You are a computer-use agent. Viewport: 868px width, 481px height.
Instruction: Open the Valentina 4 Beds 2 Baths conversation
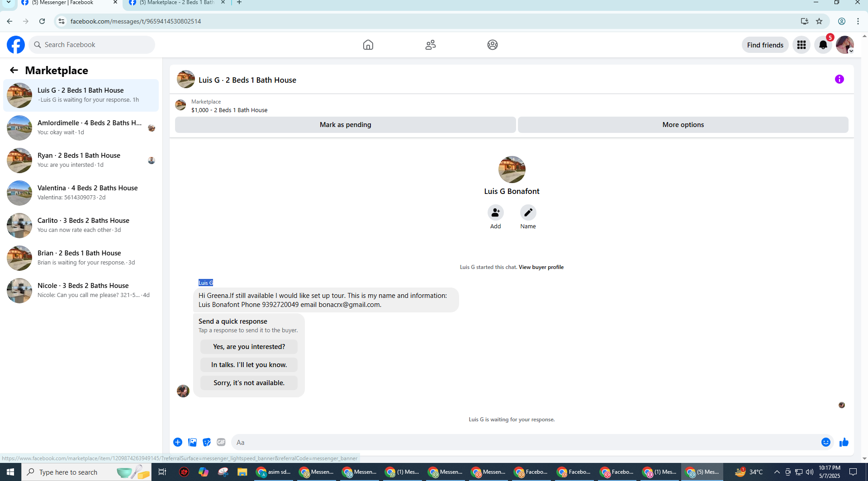[x=81, y=193]
